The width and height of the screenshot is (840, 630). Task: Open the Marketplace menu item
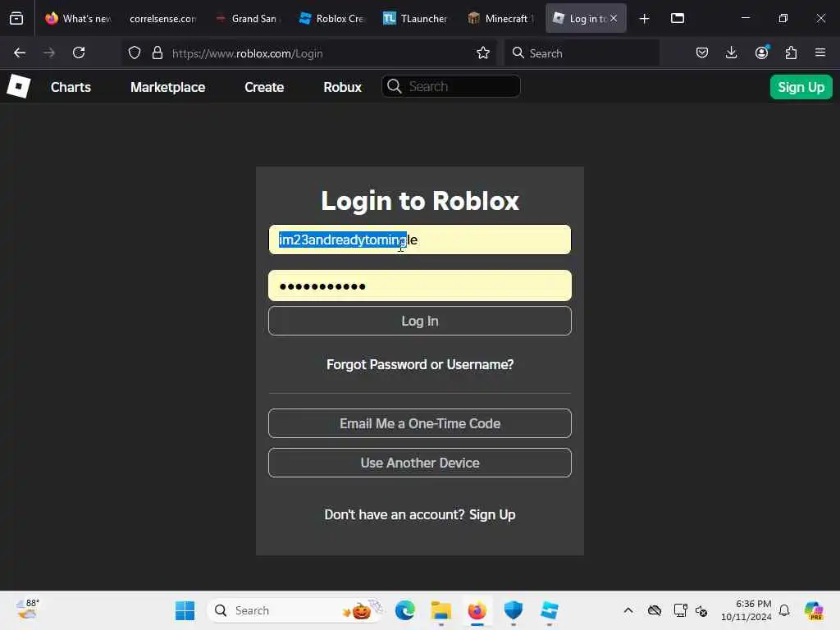click(x=167, y=87)
